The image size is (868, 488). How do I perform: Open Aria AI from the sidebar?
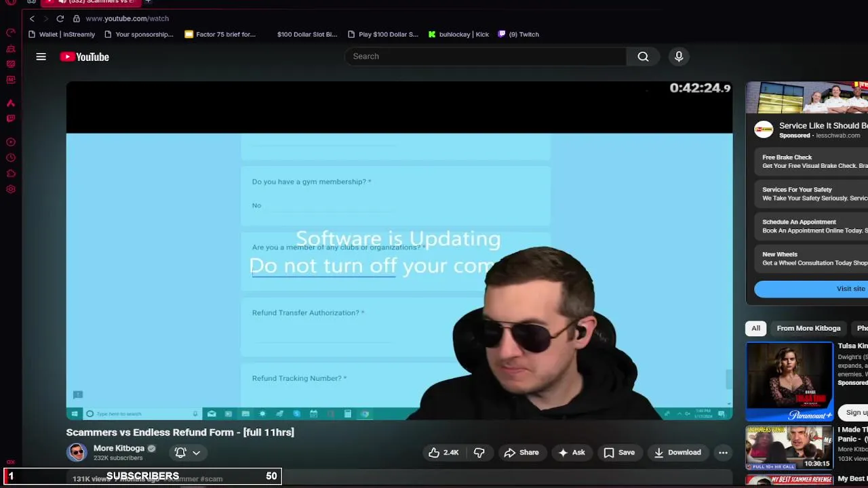pos(11,103)
